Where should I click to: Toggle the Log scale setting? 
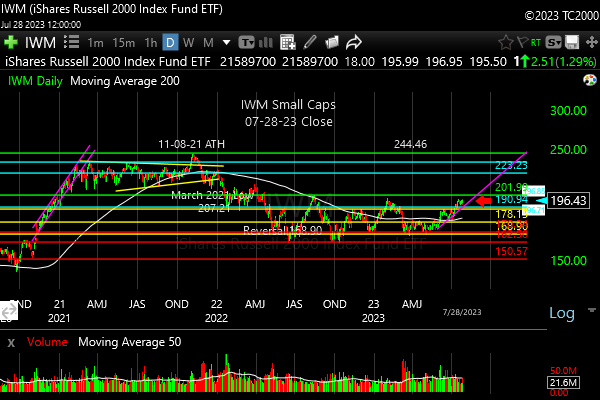click(x=561, y=313)
